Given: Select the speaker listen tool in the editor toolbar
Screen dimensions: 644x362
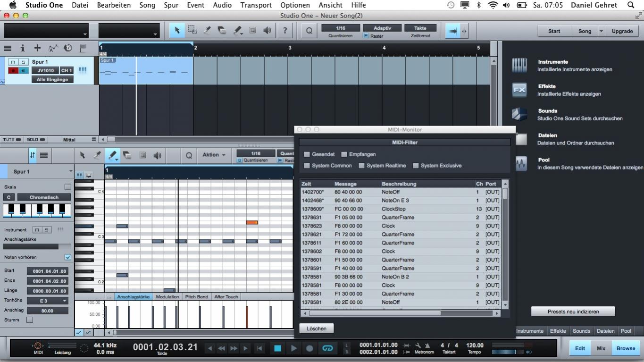Looking at the screenshot, I should [158, 155].
